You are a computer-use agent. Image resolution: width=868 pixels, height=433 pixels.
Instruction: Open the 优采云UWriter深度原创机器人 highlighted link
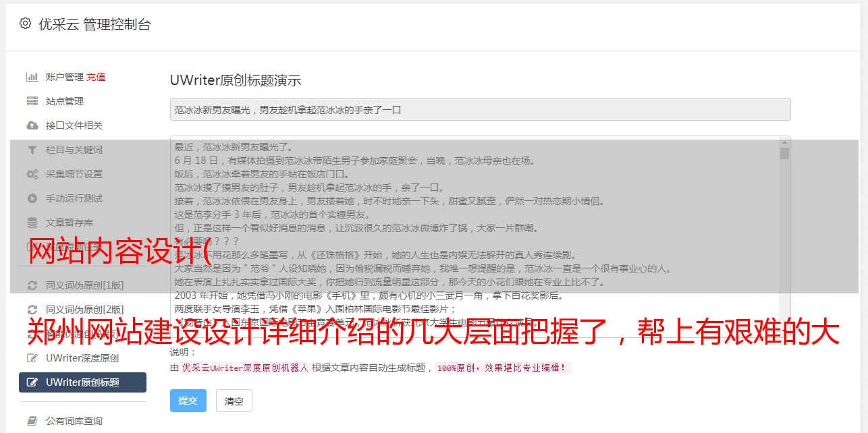click(245, 368)
